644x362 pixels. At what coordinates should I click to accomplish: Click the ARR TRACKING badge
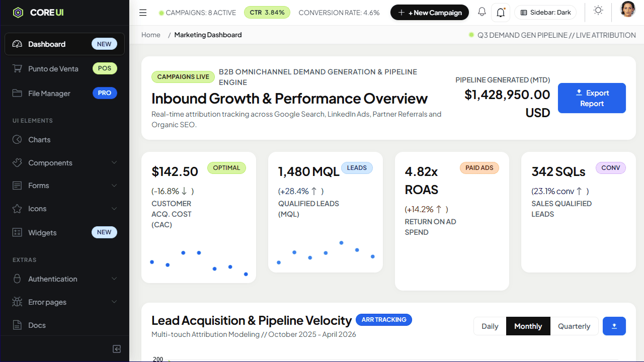(384, 320)
